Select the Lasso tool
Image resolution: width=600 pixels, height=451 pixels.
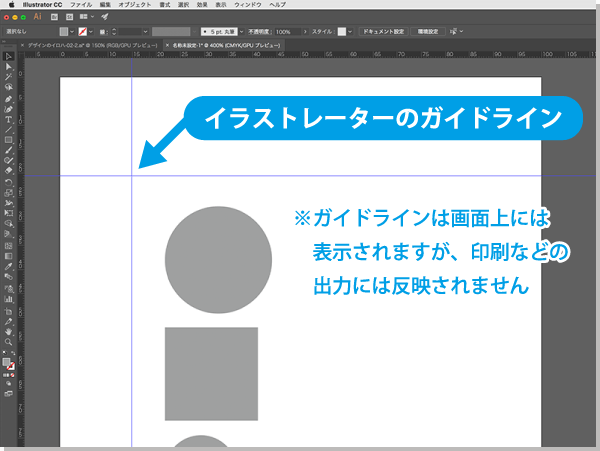[8, 87]
